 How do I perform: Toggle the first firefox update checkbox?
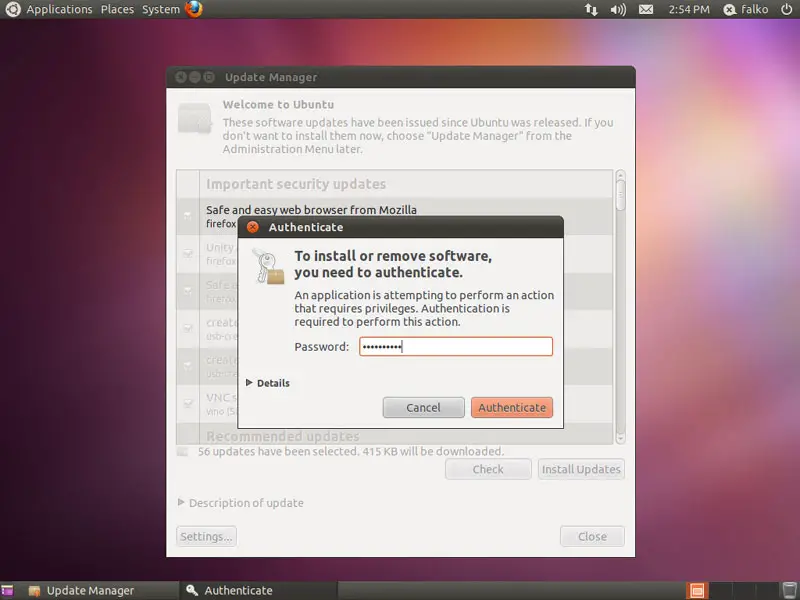[188, 216]
